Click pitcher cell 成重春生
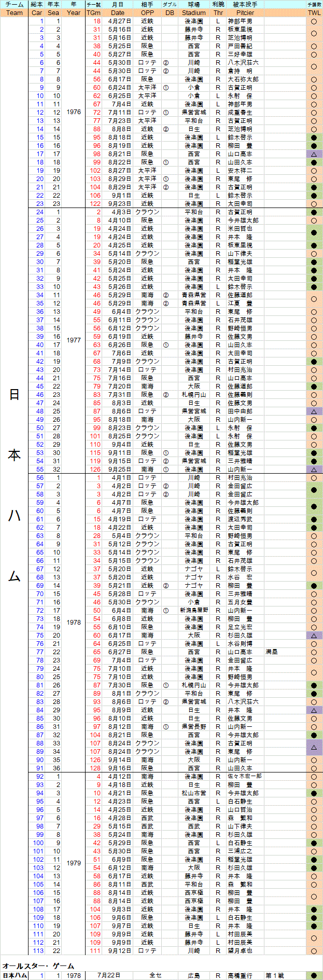323x980 pixels. [x=245, y=113]
